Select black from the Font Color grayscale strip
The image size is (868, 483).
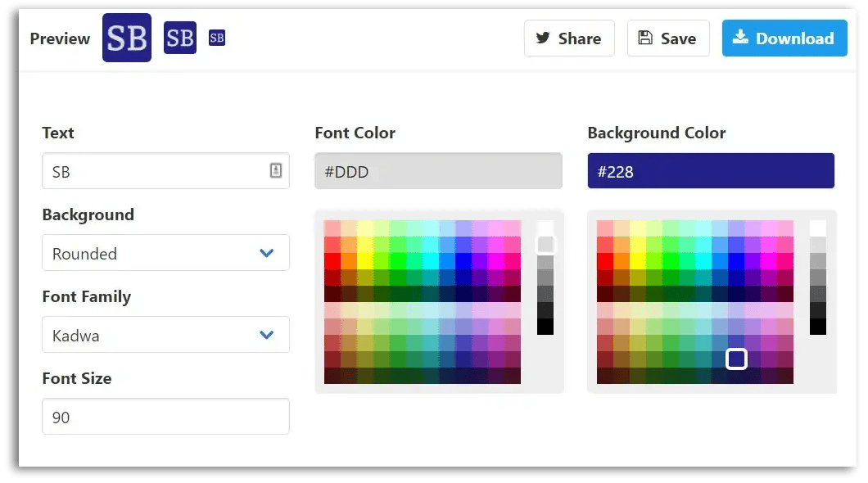tap(545, 327)
